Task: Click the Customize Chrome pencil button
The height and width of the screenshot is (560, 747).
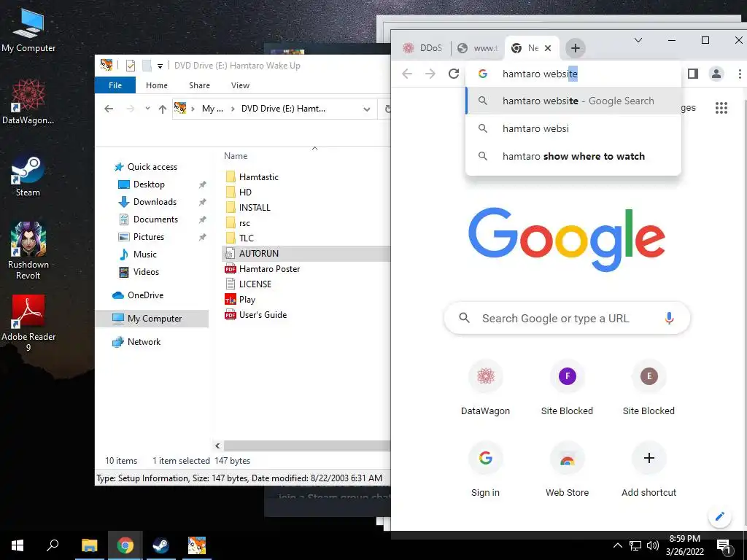Action: pos(719,516)
